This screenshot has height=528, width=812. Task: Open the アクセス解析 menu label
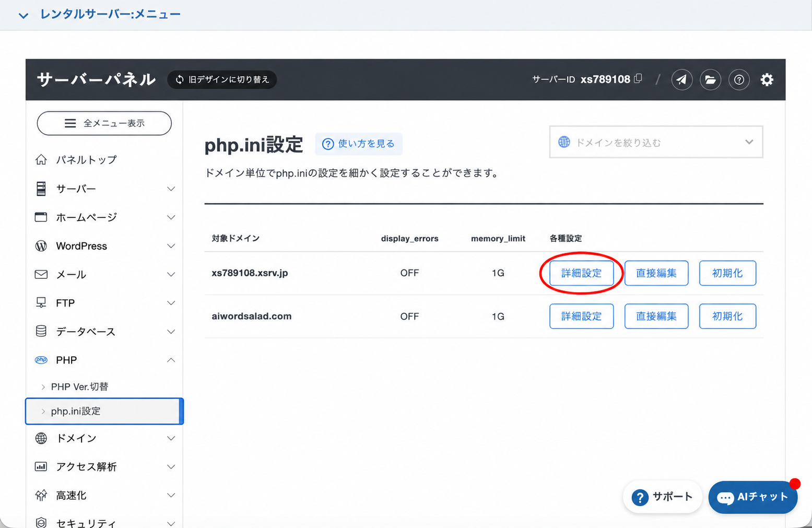click(86, 466)
